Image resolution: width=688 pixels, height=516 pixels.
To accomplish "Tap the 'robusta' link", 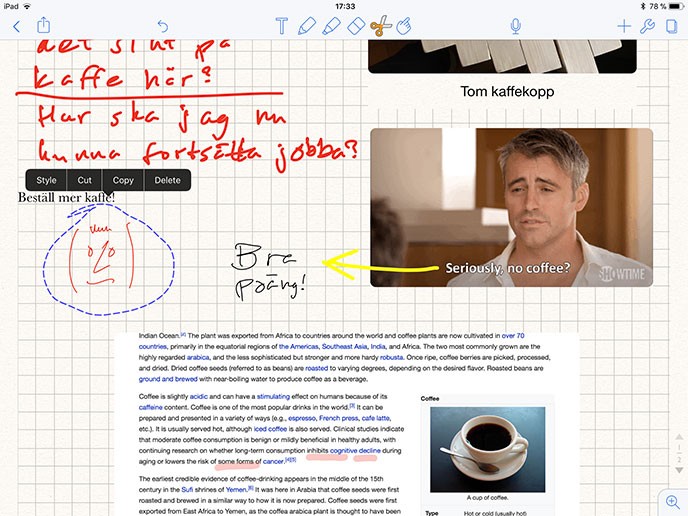I will point(391,358).
